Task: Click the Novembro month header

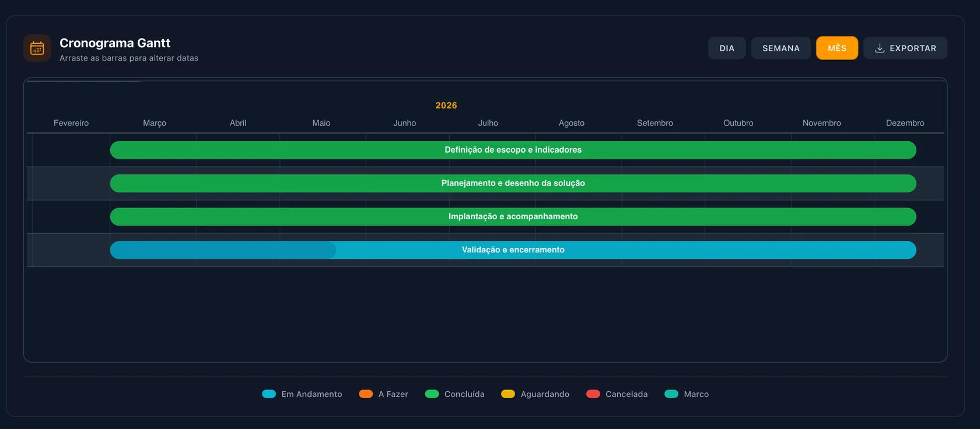Action: click(x=822, y=123)
